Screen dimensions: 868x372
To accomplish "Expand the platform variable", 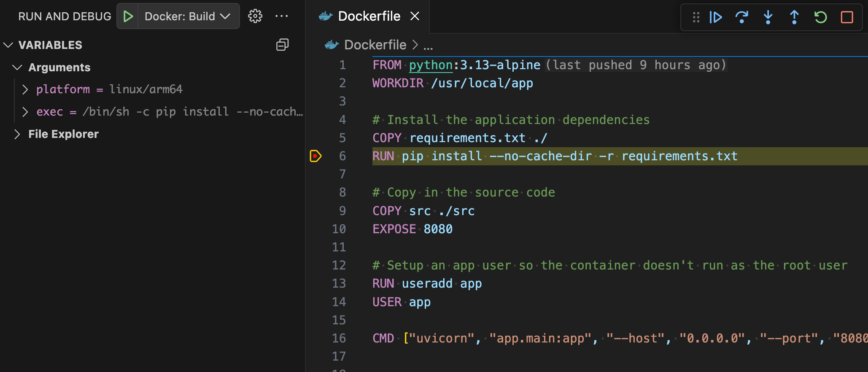I will 25,89.
